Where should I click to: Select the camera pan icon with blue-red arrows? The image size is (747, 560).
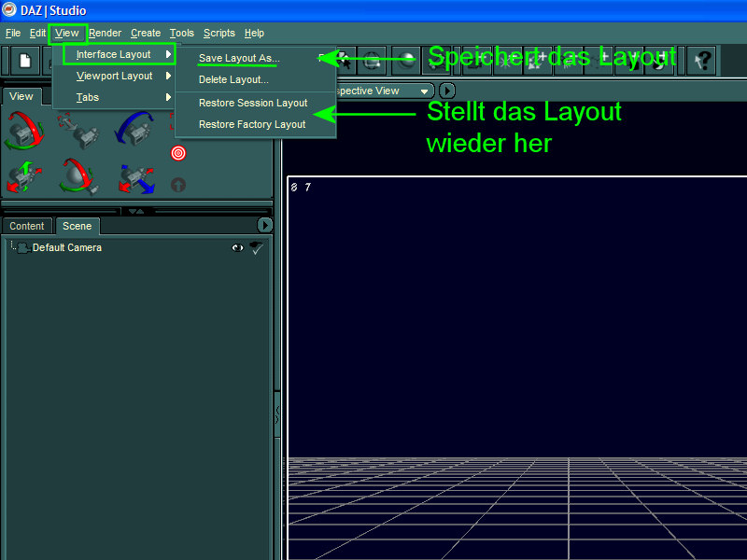point(136,178)
